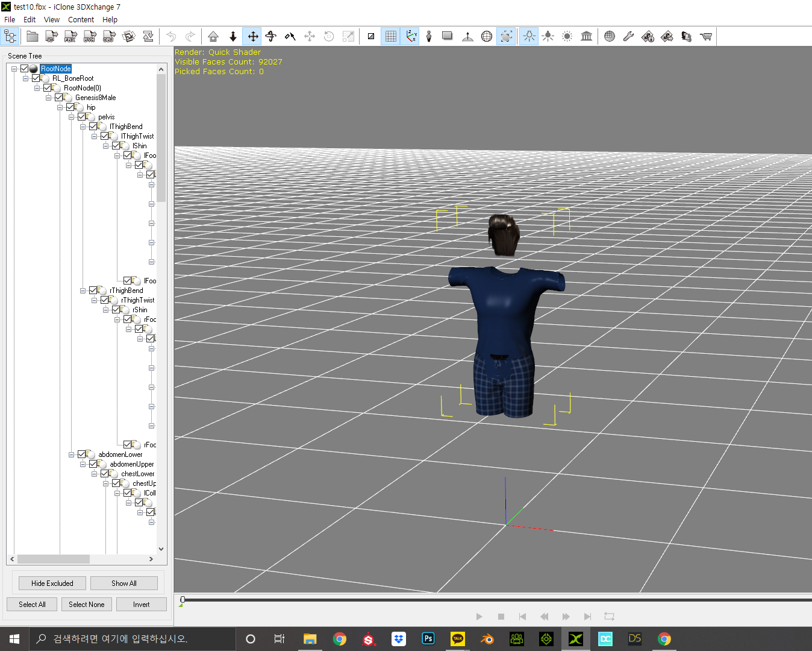Toggle the wireframe globe icon
Image resolution: width=812 pixels, height=651 pixels.
(x=487, y=37)
